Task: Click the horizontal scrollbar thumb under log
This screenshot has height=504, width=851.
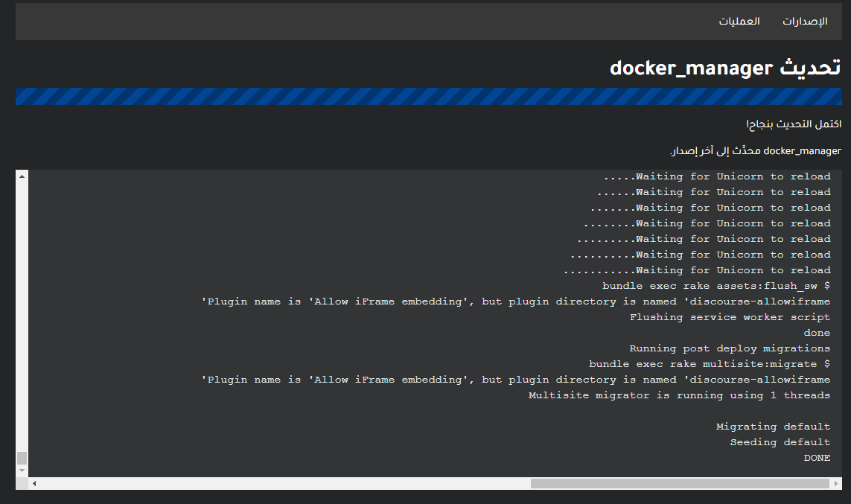Action: (680, 483)
